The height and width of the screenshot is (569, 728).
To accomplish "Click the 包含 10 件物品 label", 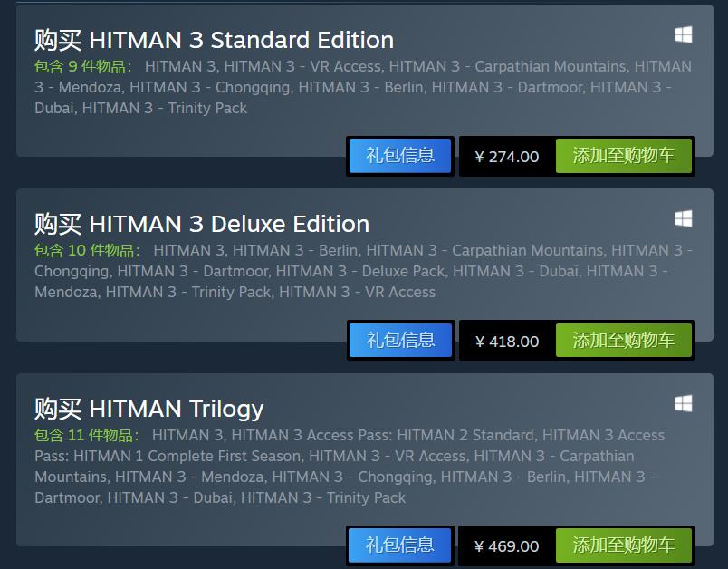I will 86,250.
